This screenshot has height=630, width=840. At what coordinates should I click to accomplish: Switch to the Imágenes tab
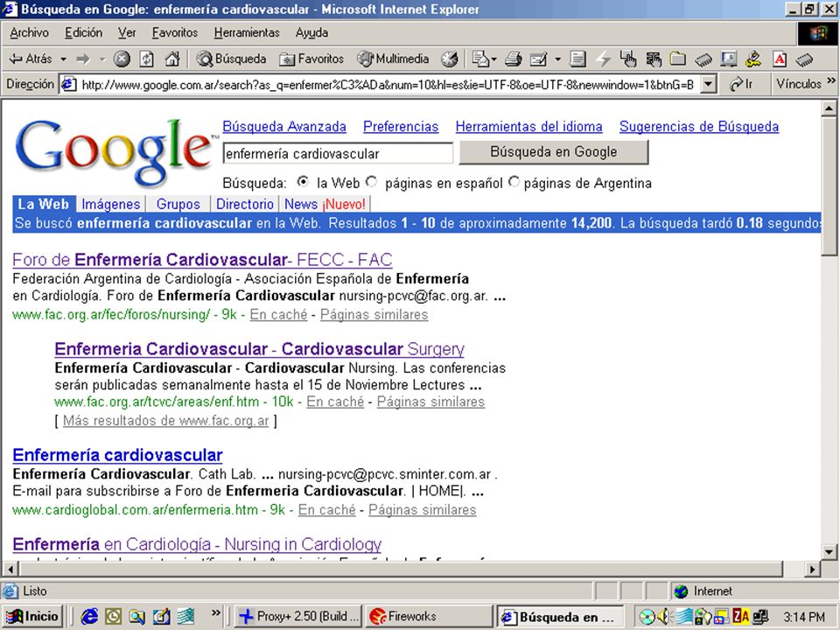click(x=111, y=204)
